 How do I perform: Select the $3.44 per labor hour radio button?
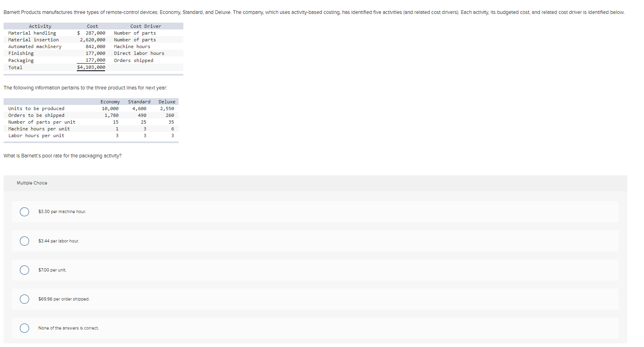(x=24, y=241)
